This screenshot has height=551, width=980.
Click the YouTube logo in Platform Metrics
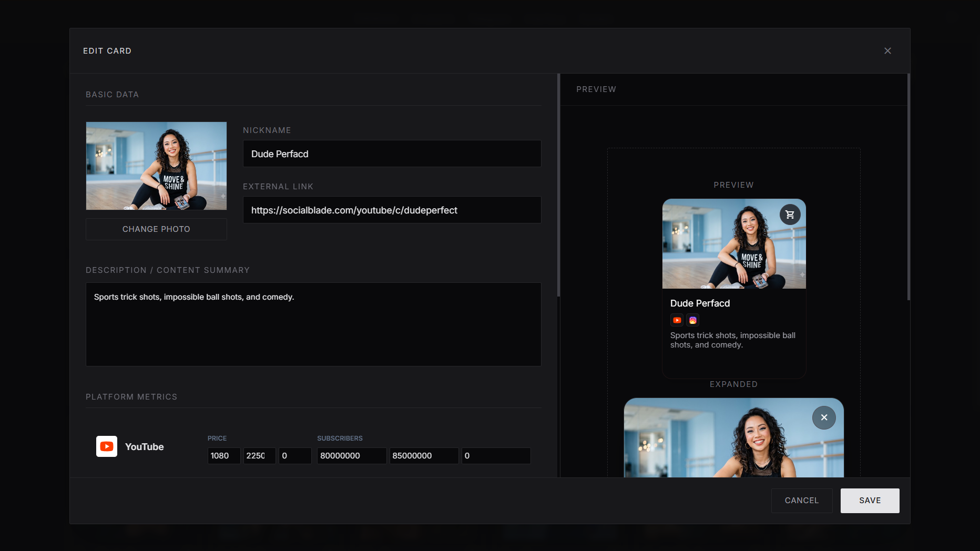pyautogui.click(x=107, y=446)
